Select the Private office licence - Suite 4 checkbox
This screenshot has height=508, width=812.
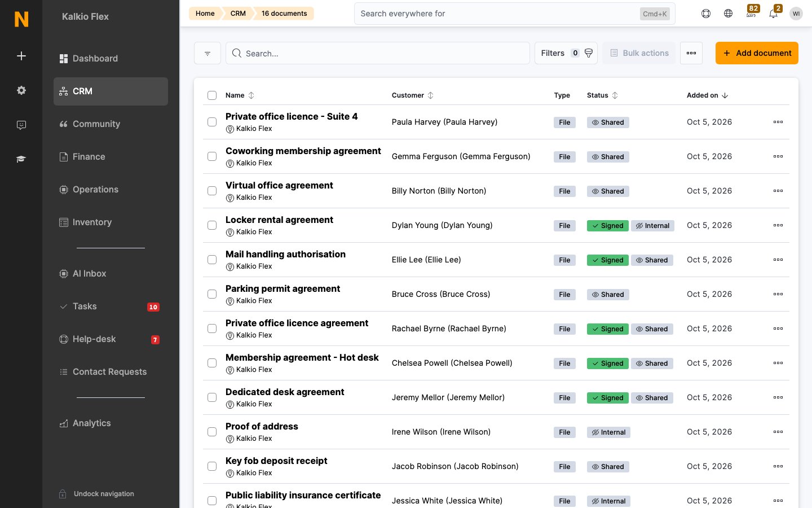tap(212, 122)
